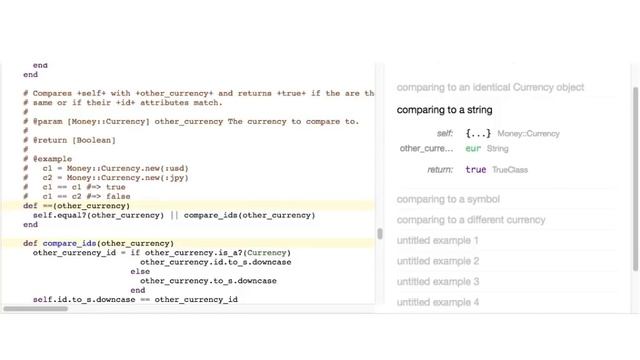Select 'untitled example 2'
Image resolution: width=640 pixels, height=360 pixels.
pyautogui.click(x=438, y=261)
